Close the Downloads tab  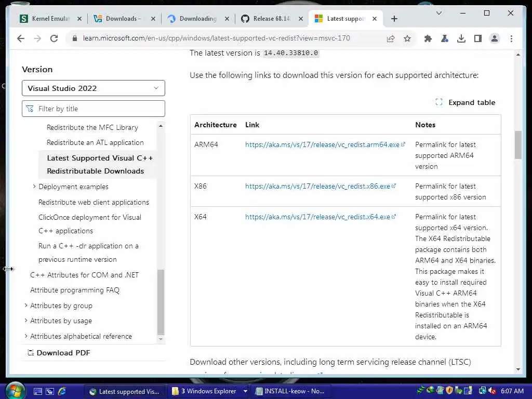click(x=153, y=19)
